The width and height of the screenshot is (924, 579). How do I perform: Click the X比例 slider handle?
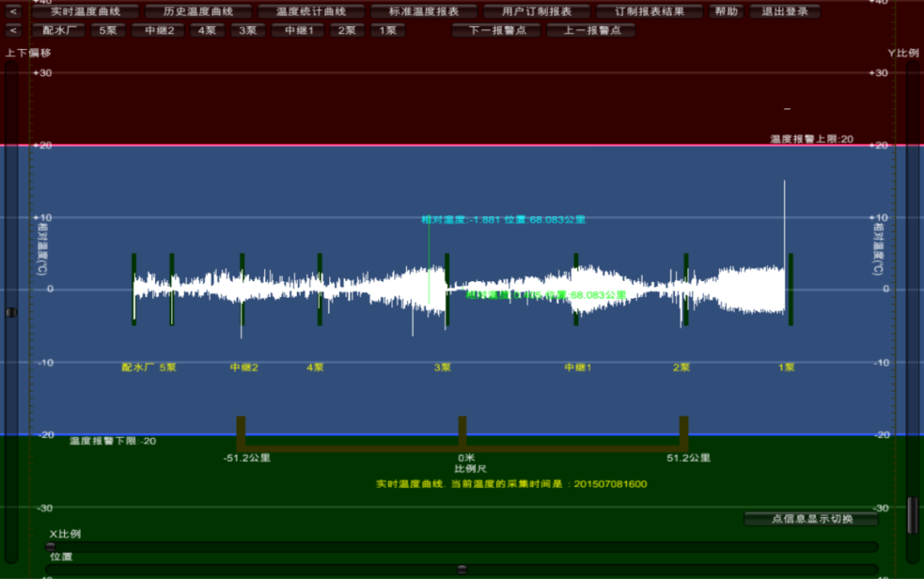[51, 546]
